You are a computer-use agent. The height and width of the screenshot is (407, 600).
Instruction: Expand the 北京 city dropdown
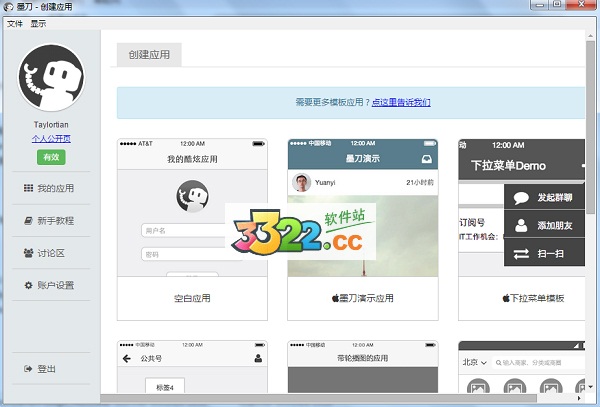pyautogui.click(x=475, y=362)
